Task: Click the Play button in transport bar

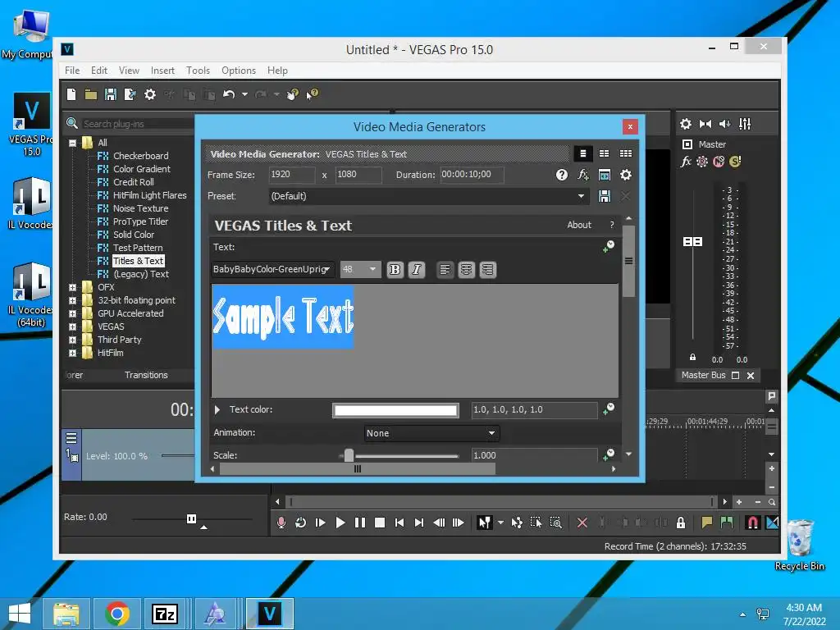Action: coord(340,523)
